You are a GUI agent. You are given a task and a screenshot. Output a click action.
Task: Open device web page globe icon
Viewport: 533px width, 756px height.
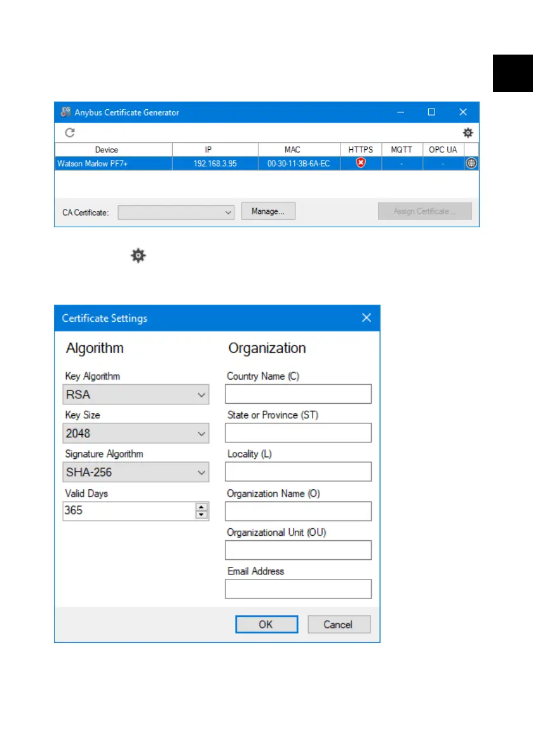[471, 163]
